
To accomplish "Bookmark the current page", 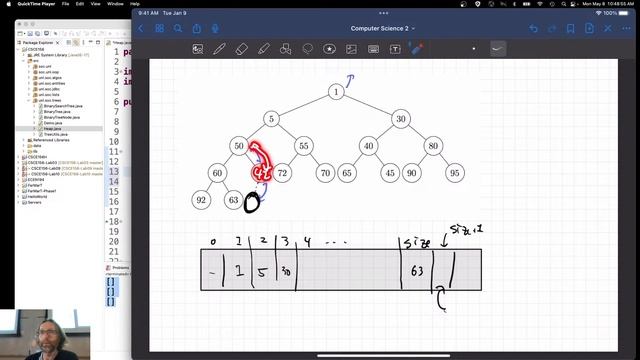I will 570,28.
